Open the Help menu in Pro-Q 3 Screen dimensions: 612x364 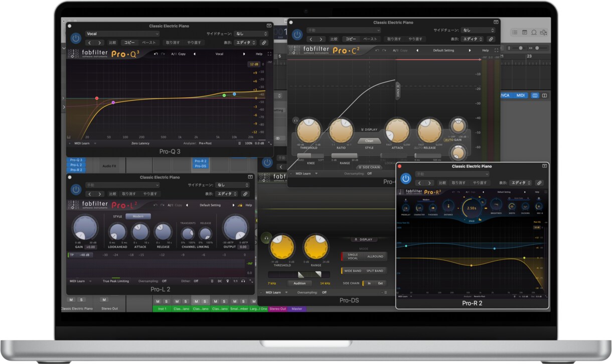259,54
